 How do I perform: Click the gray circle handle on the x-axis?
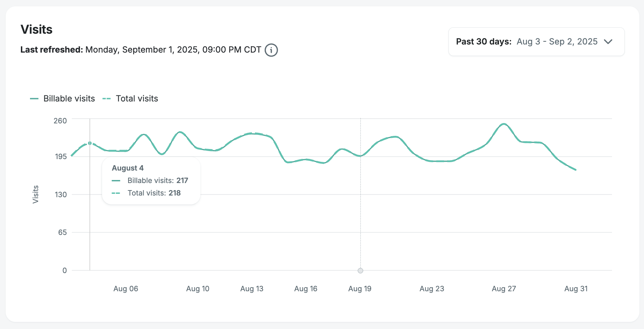[360, 271]
